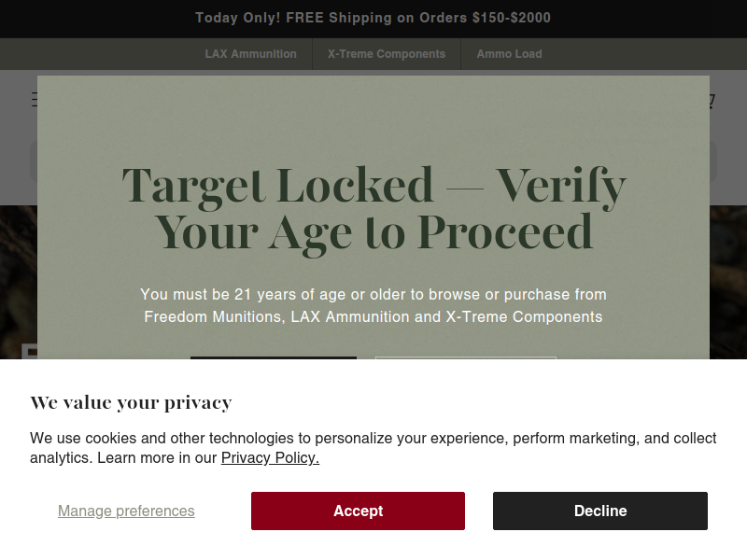Click the white outlined age-verification button edge
The image size is (747, 560).
(465, 357)
